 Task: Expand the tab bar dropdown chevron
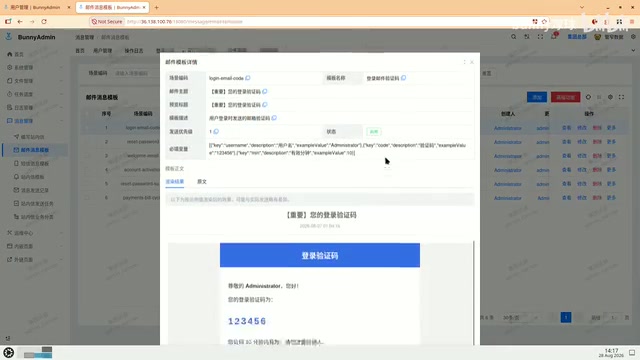(x=633, y=51)
